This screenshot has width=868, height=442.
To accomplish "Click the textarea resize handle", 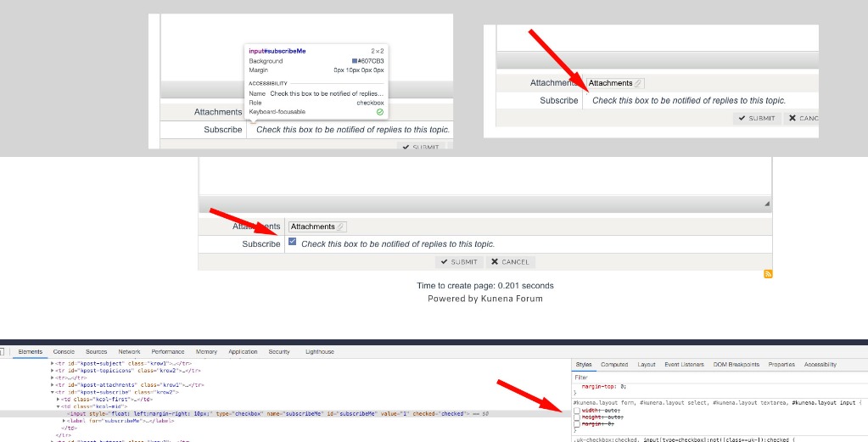I will [767, 204].
